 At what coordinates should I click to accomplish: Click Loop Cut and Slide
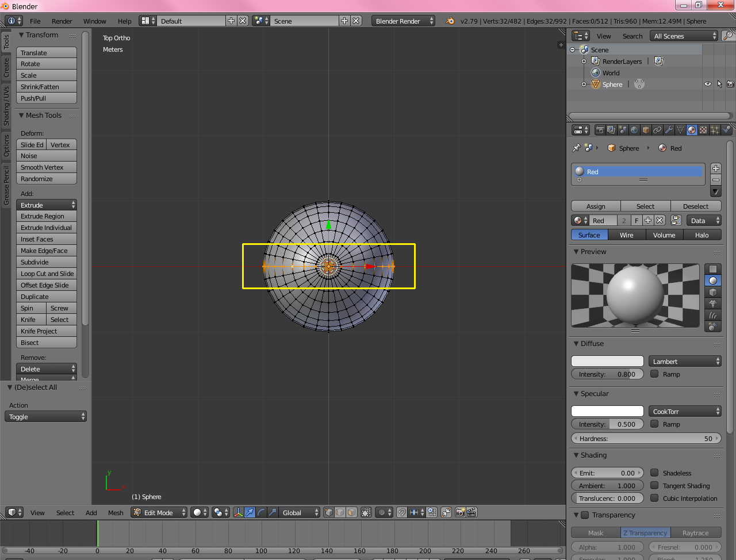click(x=47, y=273)
